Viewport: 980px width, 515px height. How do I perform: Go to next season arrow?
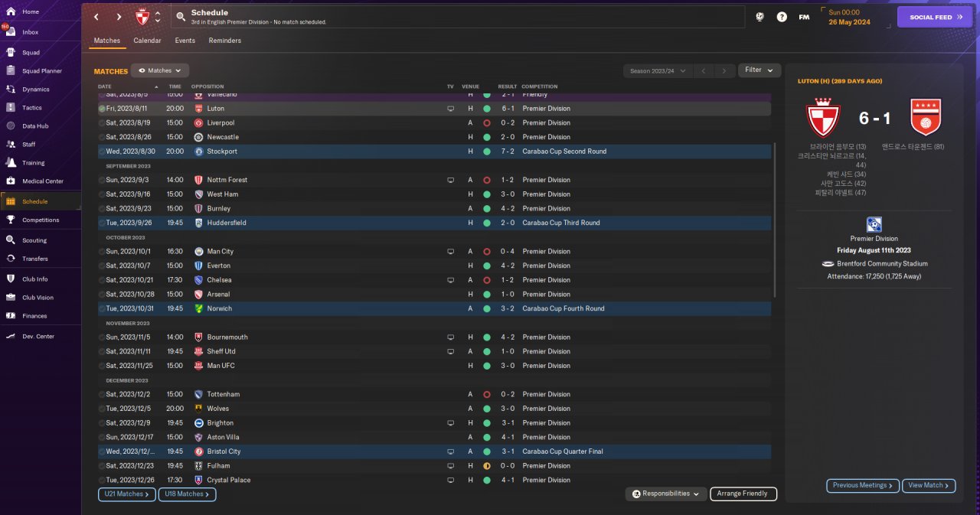point(724,70)
